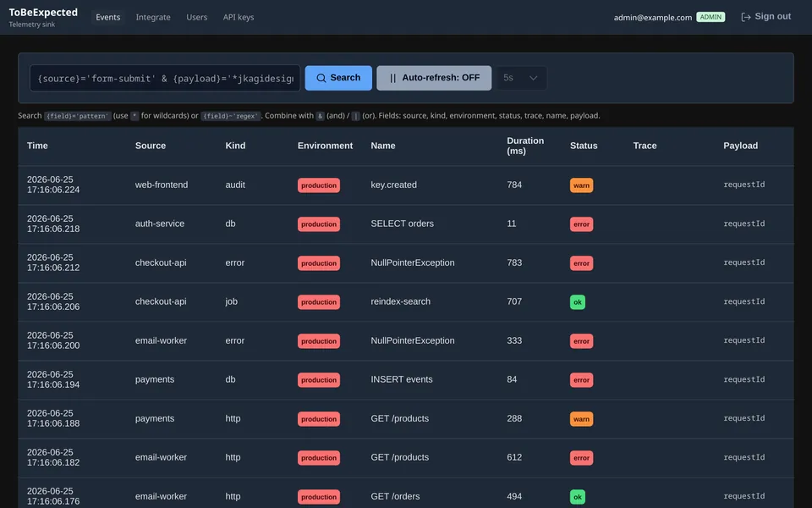Viewport: 812px width, 508px height.
Task: Click the magnifier icon in Search button
Action: (x=321, y=78)
